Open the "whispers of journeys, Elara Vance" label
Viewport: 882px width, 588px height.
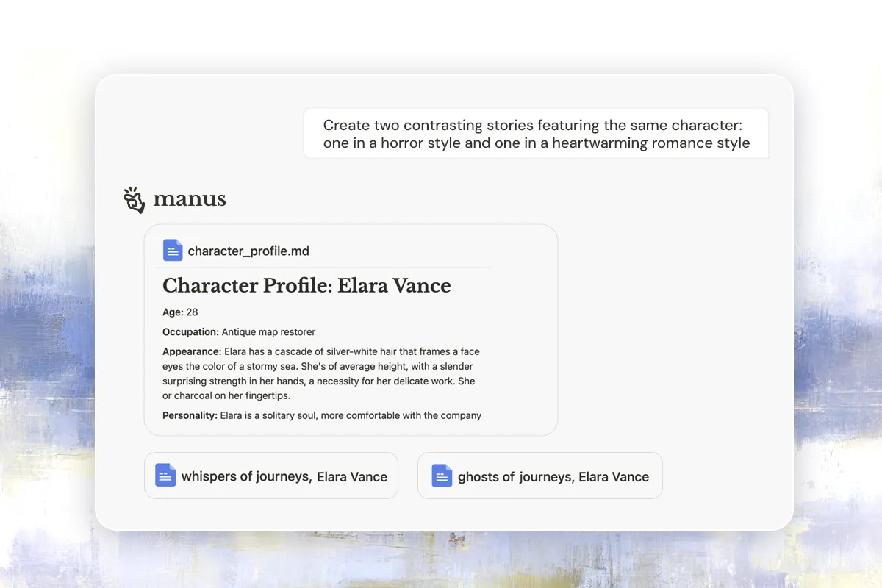tap(284, 476)
